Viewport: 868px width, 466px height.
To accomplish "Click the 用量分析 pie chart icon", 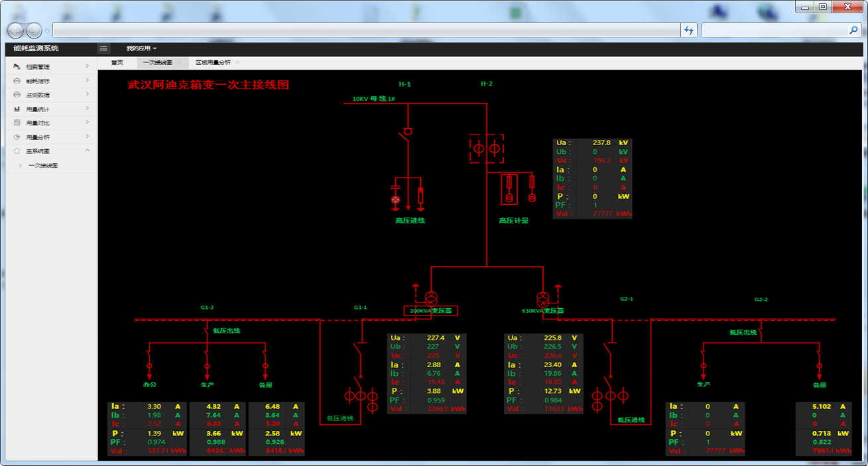I will click(x=17, y=137).
